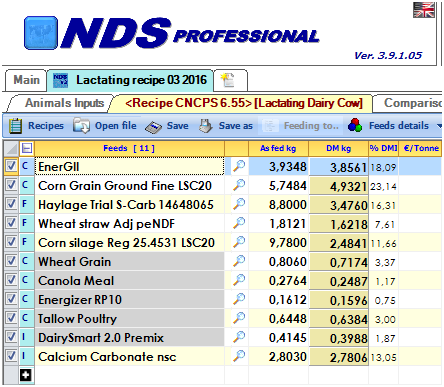Click the Save button label
The height and width of the screenshot is (387, 444).
(x=177, y=126)
